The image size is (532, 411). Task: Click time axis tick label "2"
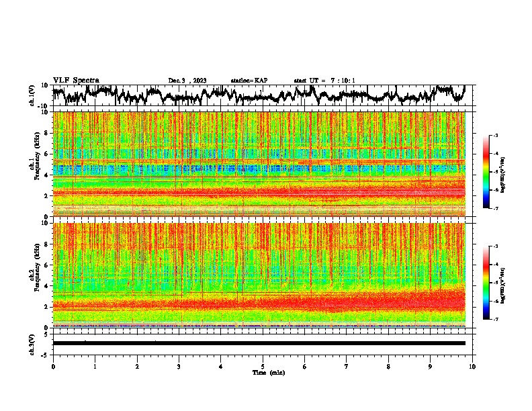click(137, 367)
